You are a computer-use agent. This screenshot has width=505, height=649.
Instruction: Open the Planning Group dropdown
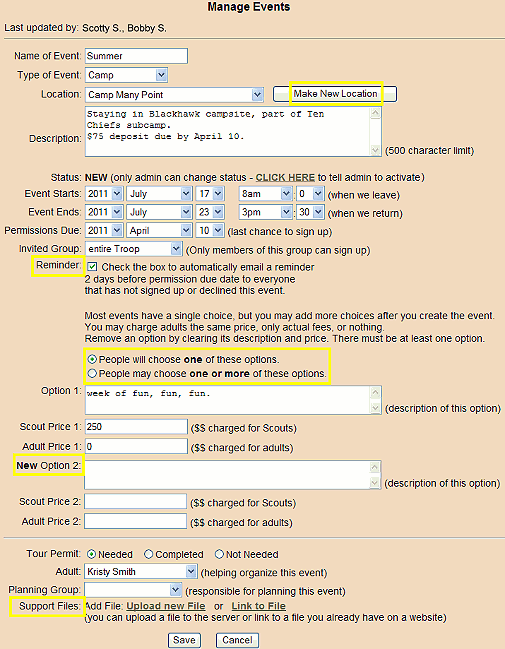tap(133, 590)
